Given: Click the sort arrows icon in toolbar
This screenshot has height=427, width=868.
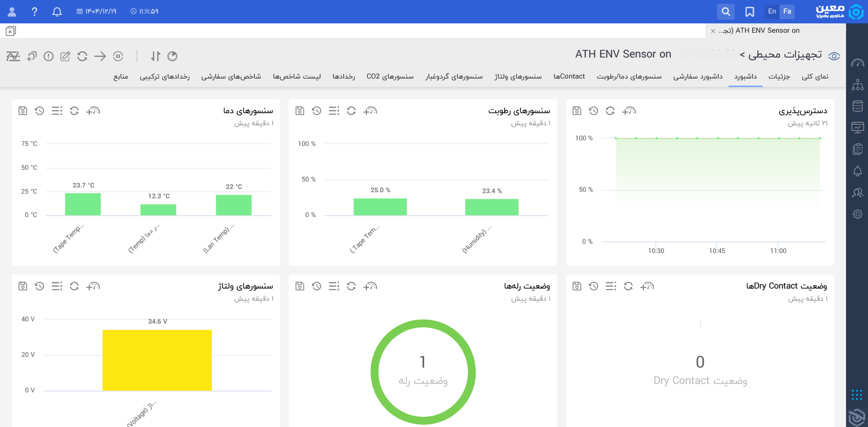Looking at the screenshot, I should tap(155, 57).
